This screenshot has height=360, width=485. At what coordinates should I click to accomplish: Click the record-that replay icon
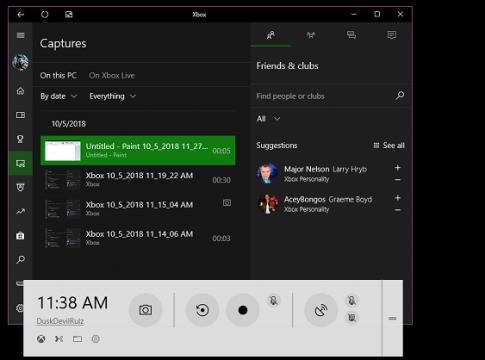coord(202,310)
